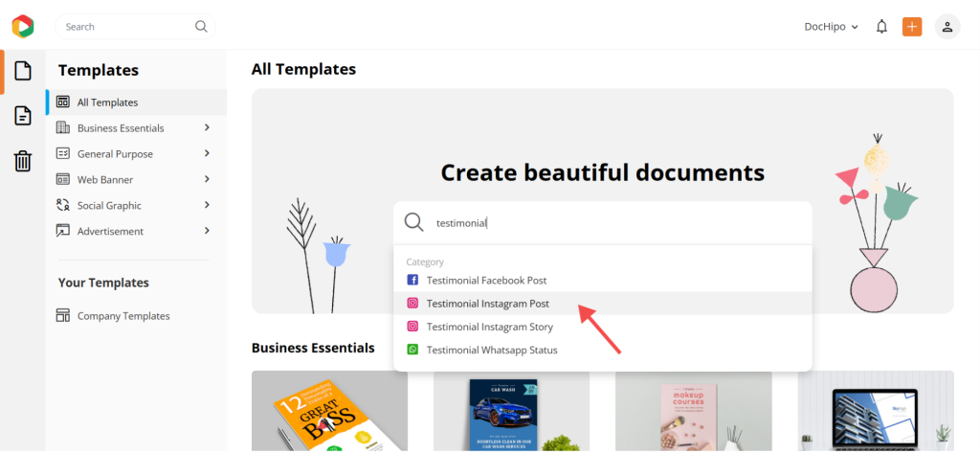The height and width of the screenshot is (454, 980).
Task: Select Business Essentials in sidebar
Action: click(136, 127)
